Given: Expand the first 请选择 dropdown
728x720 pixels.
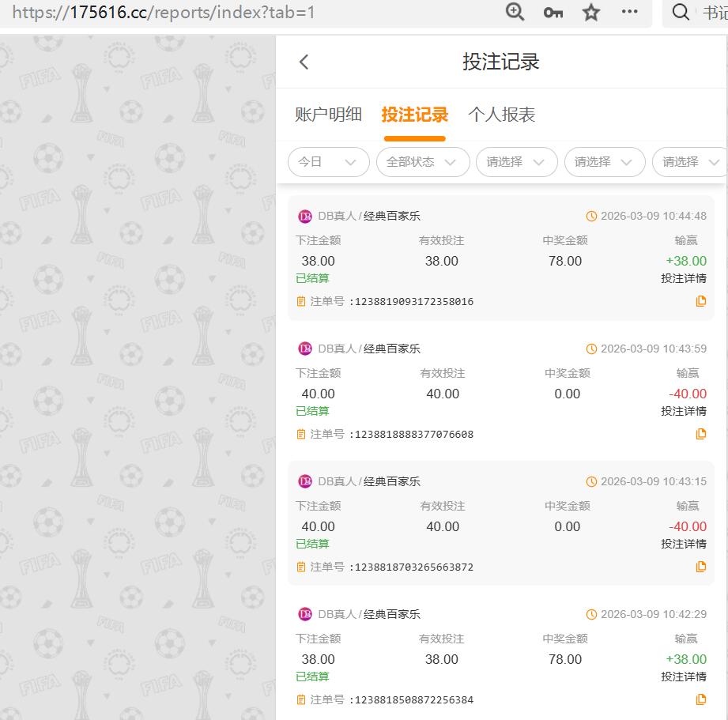Looking at the screenshot, I should coord(517,161).
